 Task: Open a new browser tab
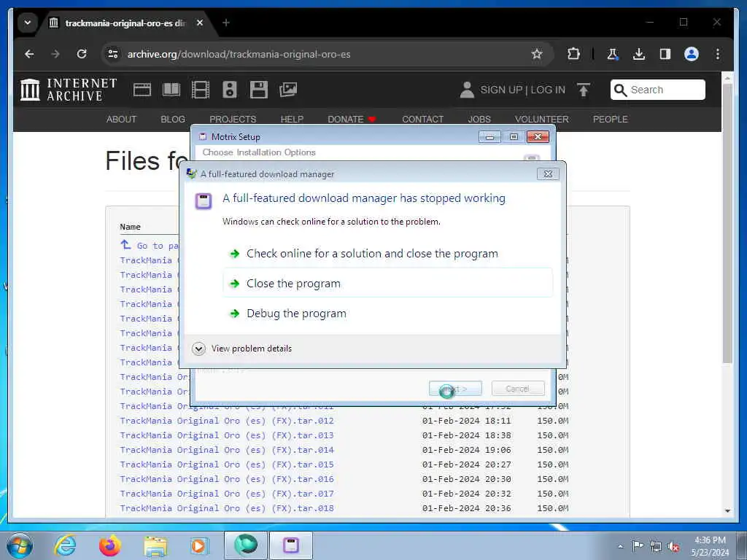pos(226,23)
